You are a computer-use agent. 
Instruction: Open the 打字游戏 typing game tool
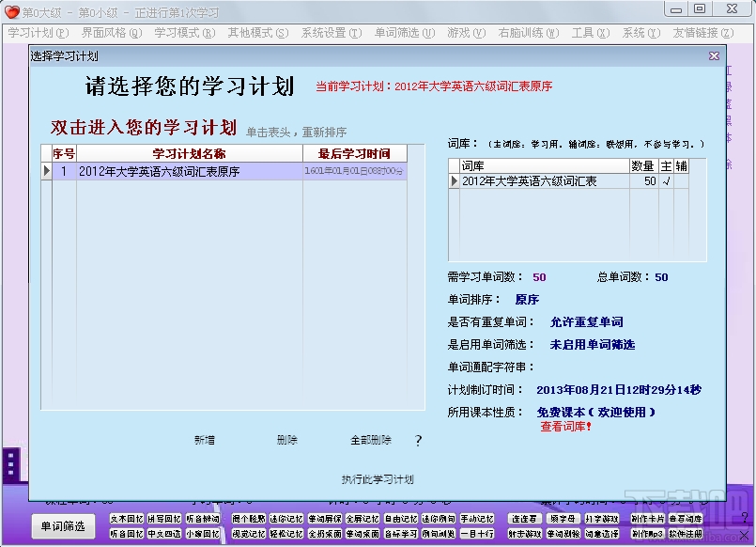[x=600, y=518]
